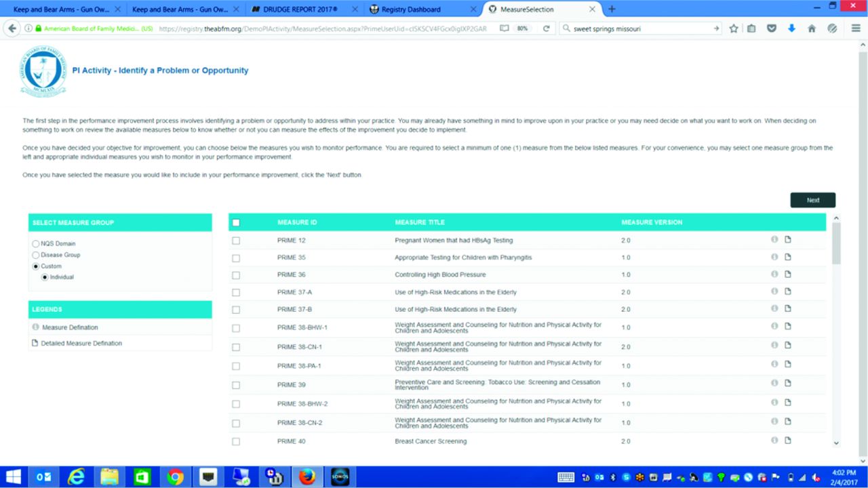Image resolution: width=868 pixels, height=488 pixels.
Task: Open document for PRIME 38-CN-1 measure
Action: [788, 346]
